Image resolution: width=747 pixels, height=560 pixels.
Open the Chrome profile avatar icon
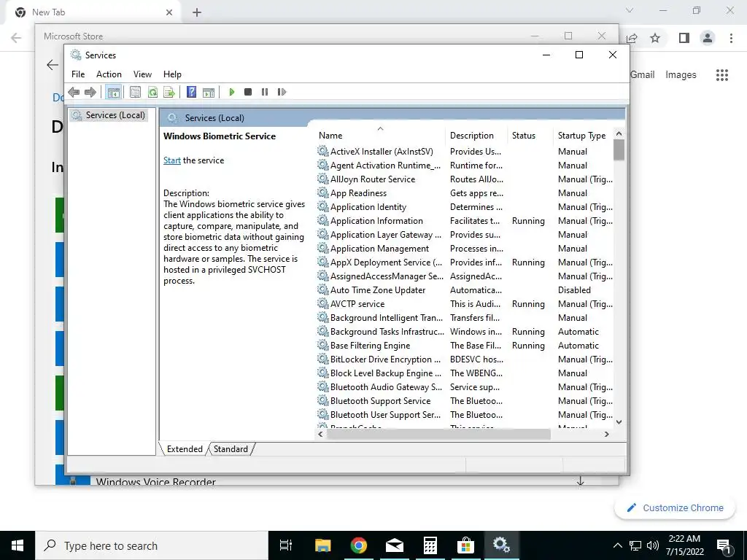pos(708,38)
